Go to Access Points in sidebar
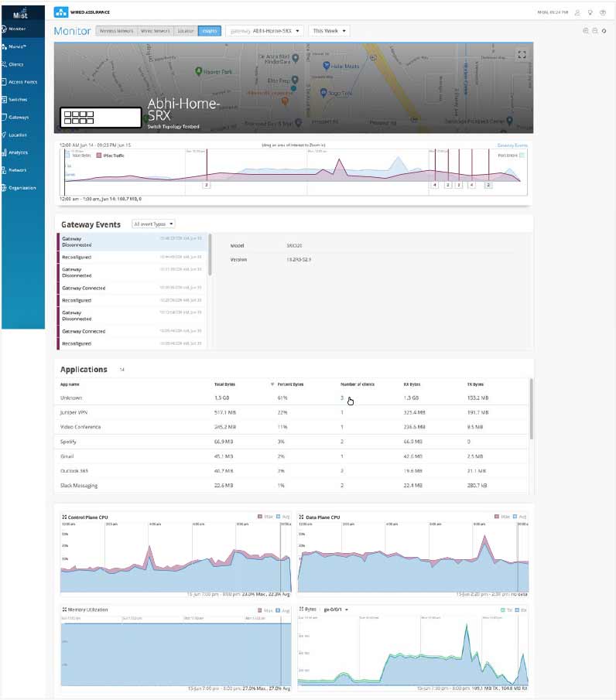 click(20, 82)
